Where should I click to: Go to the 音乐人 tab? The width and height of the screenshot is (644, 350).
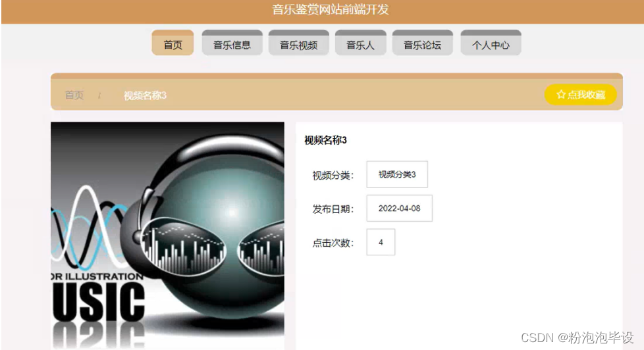[361, 43]
